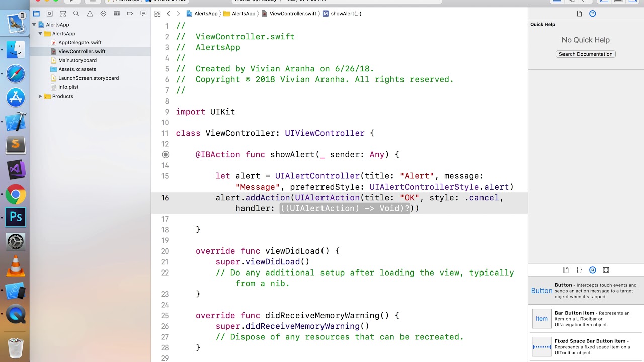Open the Test navigator diamond icon
Screen dimensions: 644x362
(103, 14)
